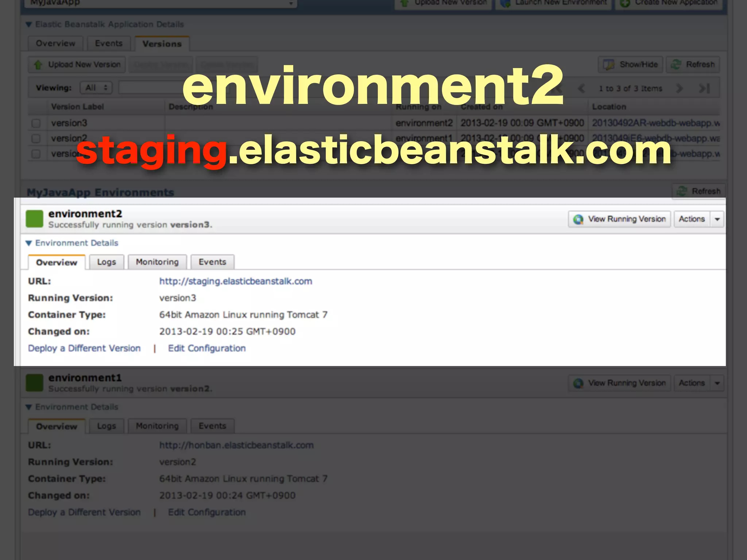Collapse Environment Details under environment2

point(72,243)
